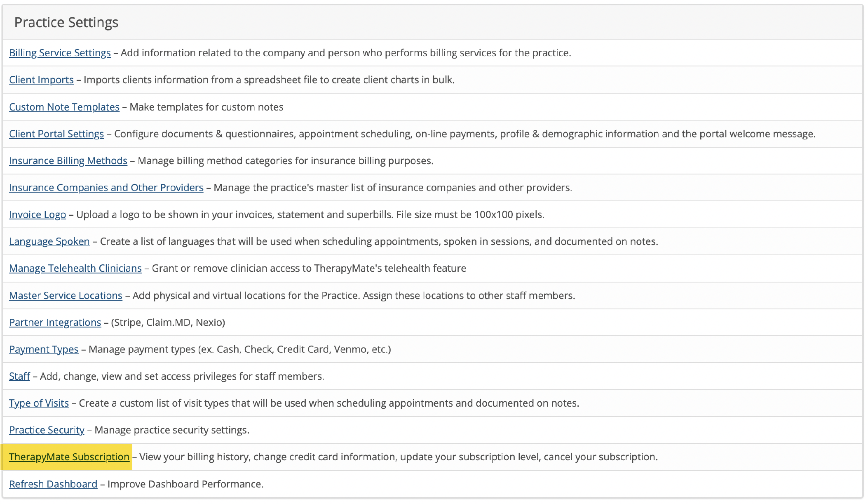This screenshot has height=504, width=868.
Task: Click description 'Grant or remove clinician access'
Action: [x=309, y=268]
